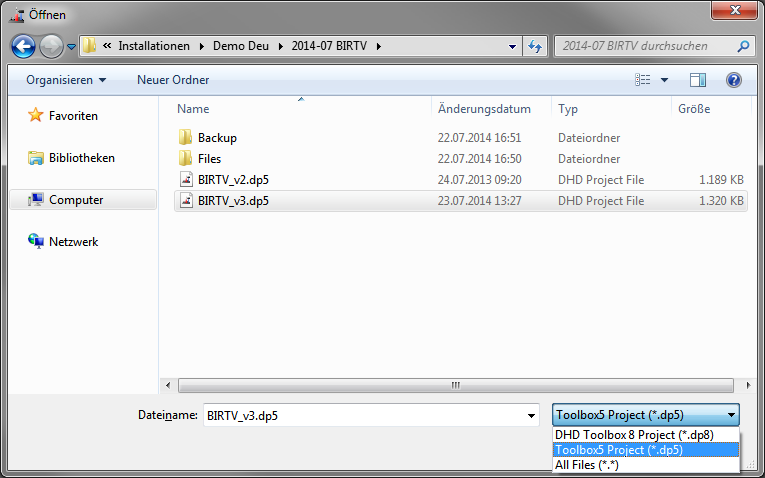The image size is (765, 478).
Task: Click the BIRTV_v2.dp5 file icon
Action: coord(186,179)
